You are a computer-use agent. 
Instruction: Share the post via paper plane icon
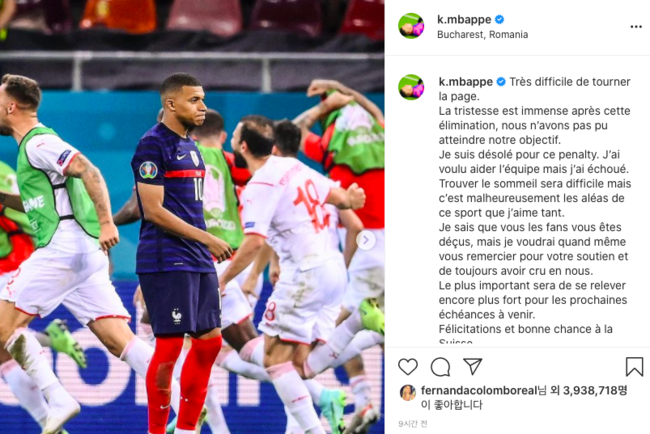473,366
